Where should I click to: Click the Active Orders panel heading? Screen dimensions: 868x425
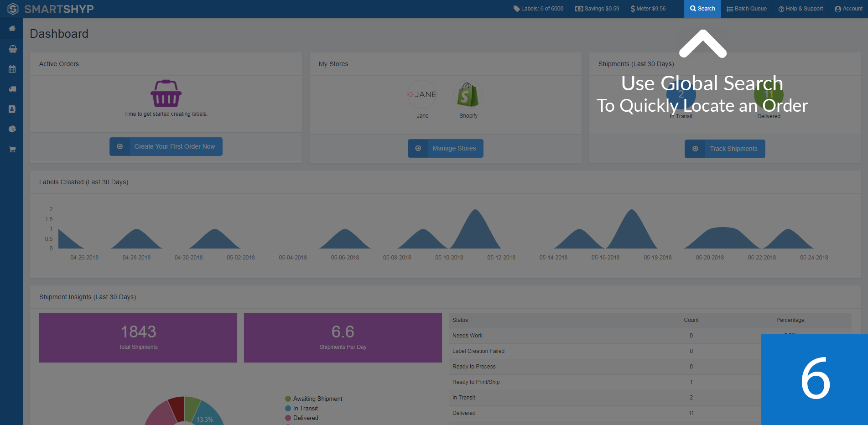coord(59,64)
